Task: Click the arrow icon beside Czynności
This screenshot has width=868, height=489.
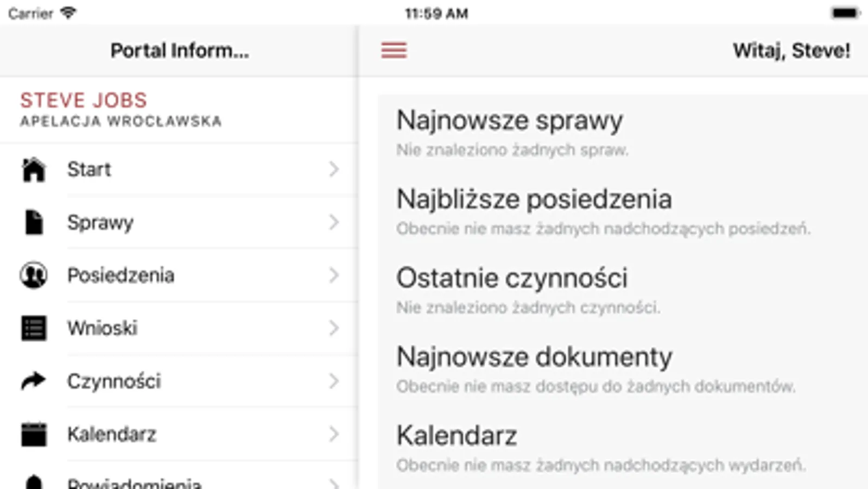Action: click(34, 381)
